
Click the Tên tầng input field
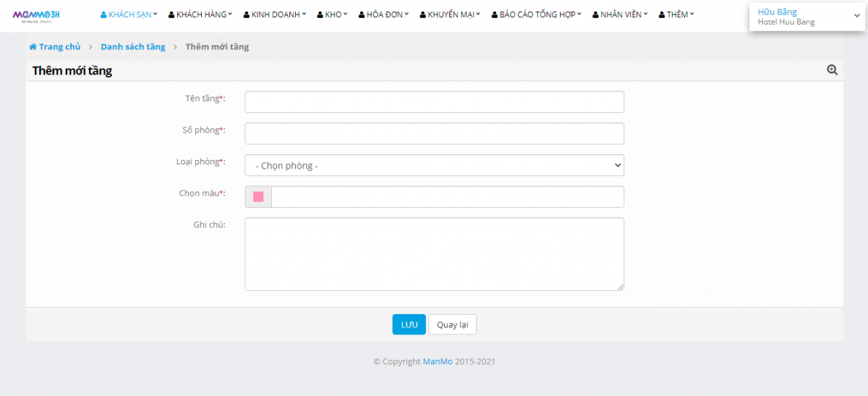(434, 102)
